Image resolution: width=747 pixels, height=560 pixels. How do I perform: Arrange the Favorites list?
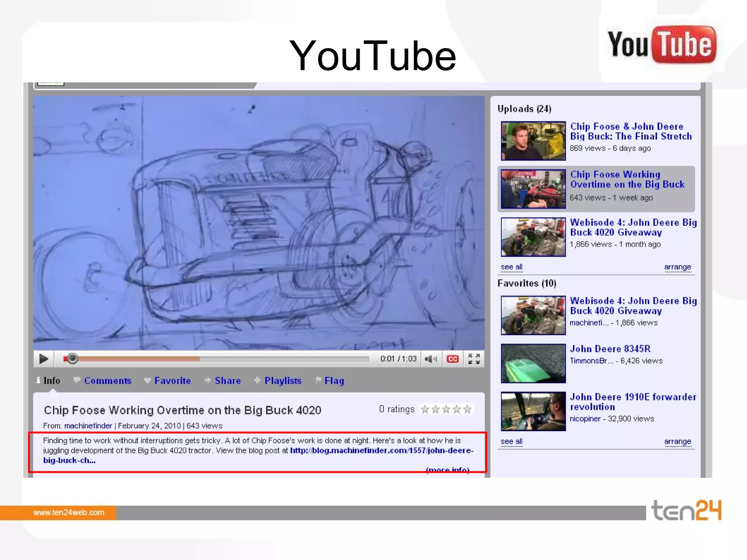pos(677,441)
